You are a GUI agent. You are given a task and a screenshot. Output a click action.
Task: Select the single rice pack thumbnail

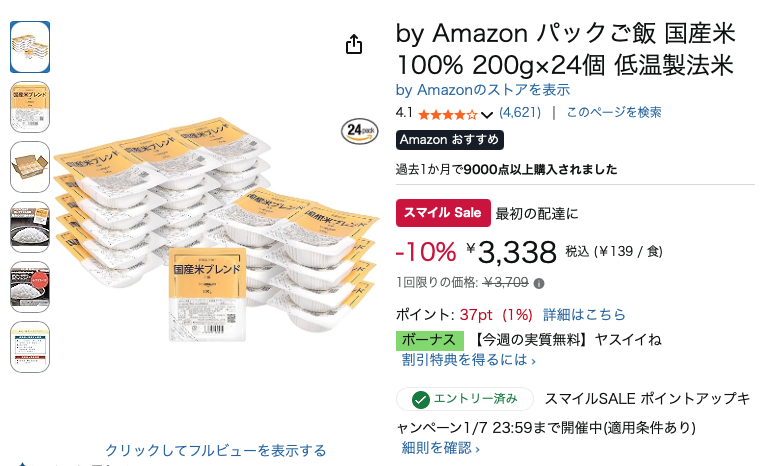coord(30,107)
